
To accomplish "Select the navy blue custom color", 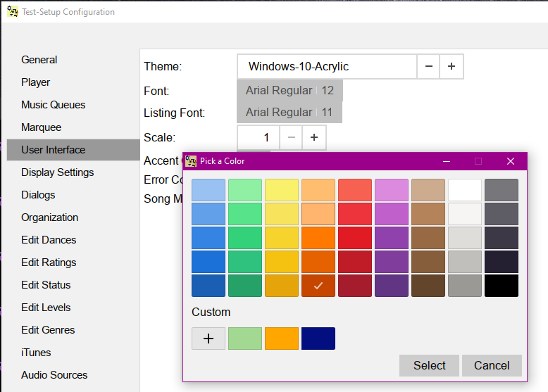I will click(318, 339).
